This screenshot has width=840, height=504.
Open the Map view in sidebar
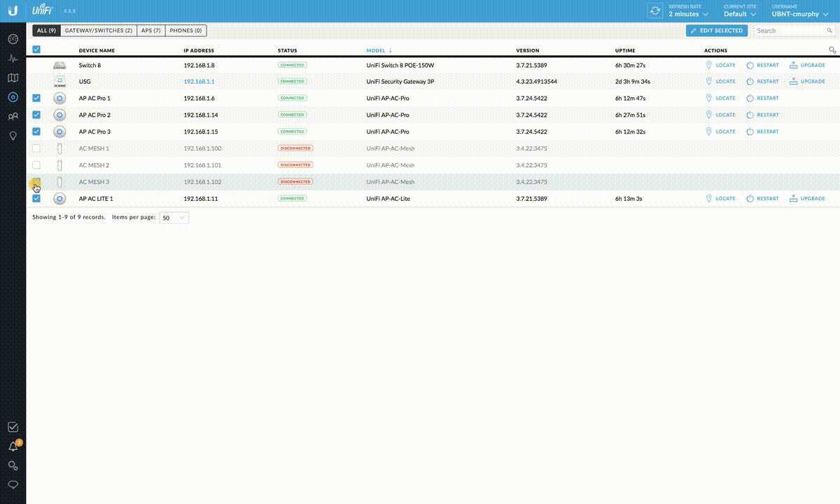pyautogui.click(x=13, y=78)
